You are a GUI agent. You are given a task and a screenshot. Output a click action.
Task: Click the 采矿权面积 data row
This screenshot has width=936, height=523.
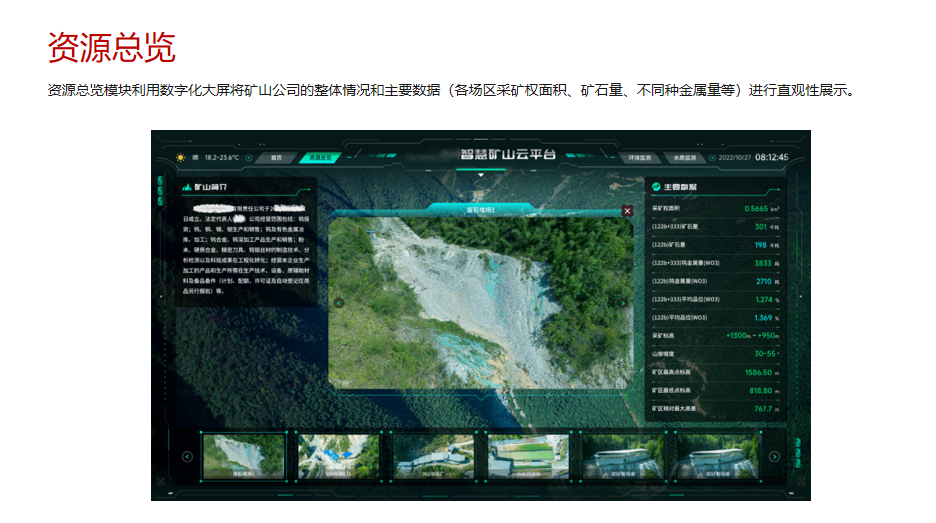coord(716,209)
